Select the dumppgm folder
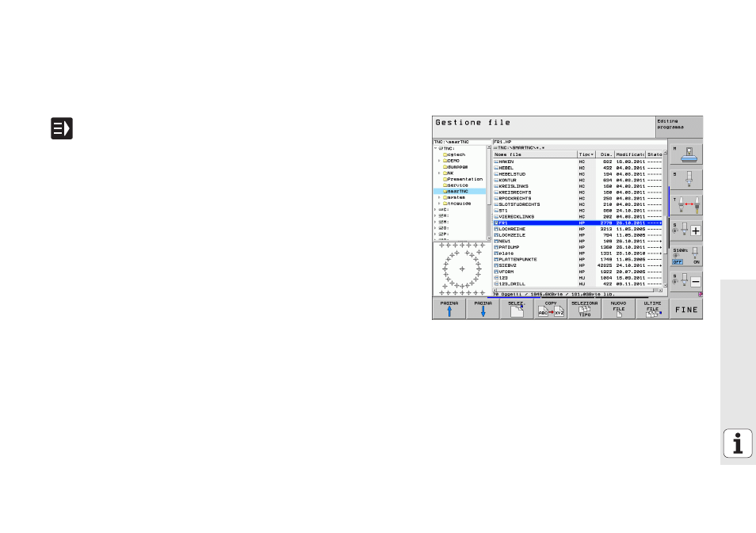 455,167
